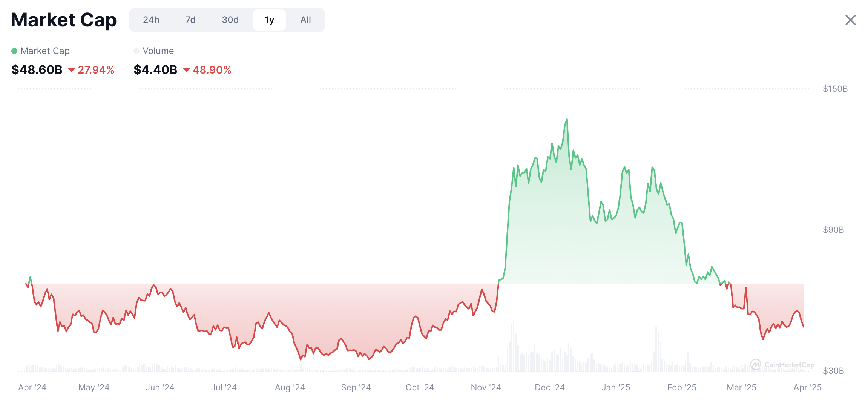Switch to the 7d timeframe
The height and width of the screenshot is (413, 868).
[x=190, y=20]
